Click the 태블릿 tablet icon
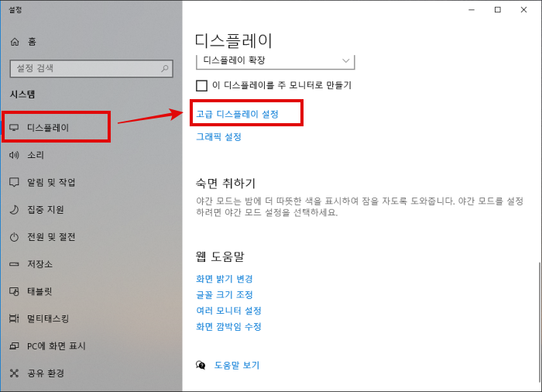Viewport: 542px width, 392px height. point(14,291)
